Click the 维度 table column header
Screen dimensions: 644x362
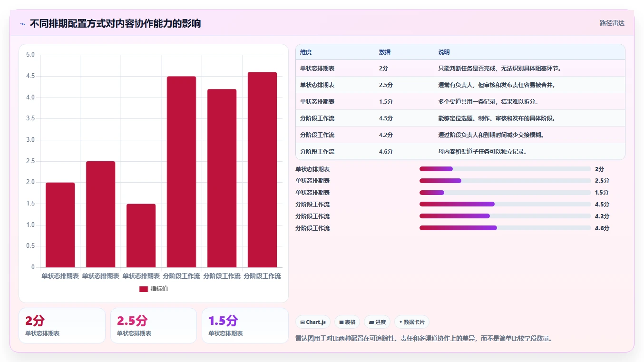306,52
